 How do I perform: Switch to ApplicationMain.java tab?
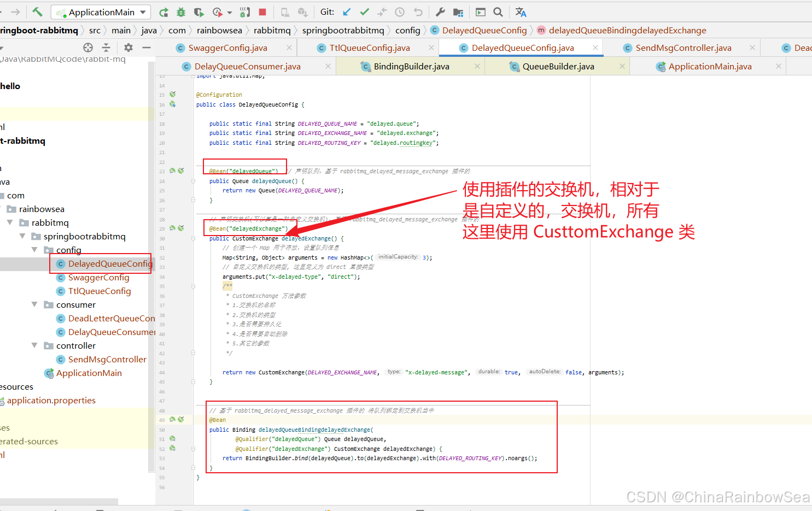click(x=710, y=67)
